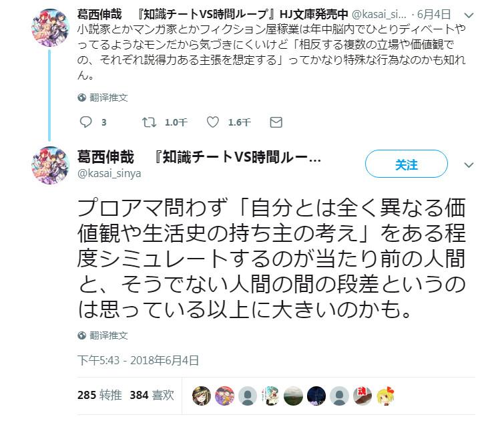The height and width of the screenshot is (423, 504).
Task: Translate the first tweet via 翻译推文
Action: click(x=108, y=98)
